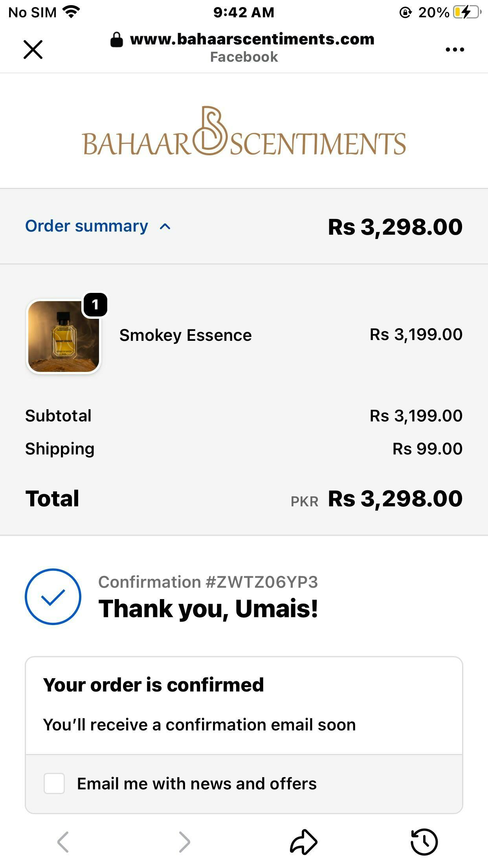Enable Email me with news and offers
488x868 pixels.
point(54,783)
